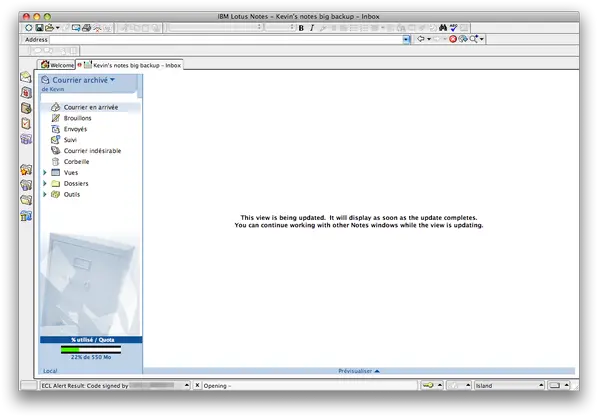Screen dimensions: 597x416
Task: Open the Envoyés sent folder
Action: (x=75, y=129)
